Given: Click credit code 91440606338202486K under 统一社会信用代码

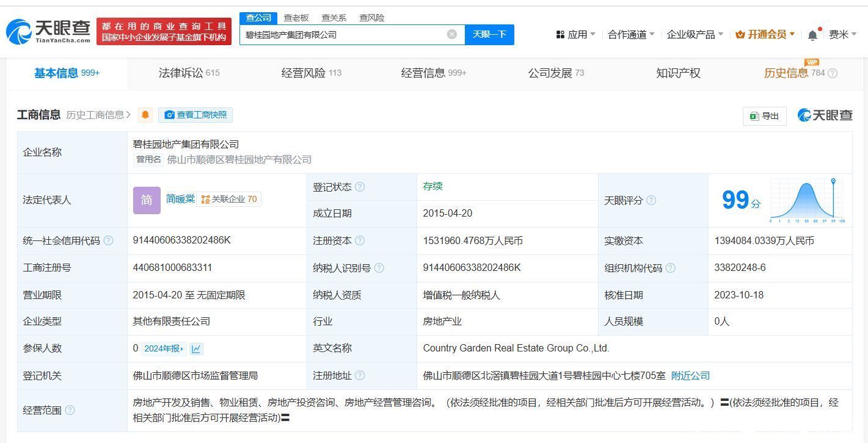Looking at the screenshot, I should [181, 240].
